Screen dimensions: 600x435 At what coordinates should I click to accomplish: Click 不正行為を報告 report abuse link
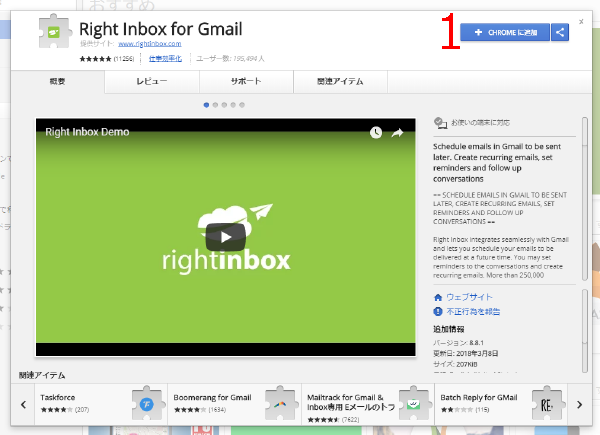473,312
